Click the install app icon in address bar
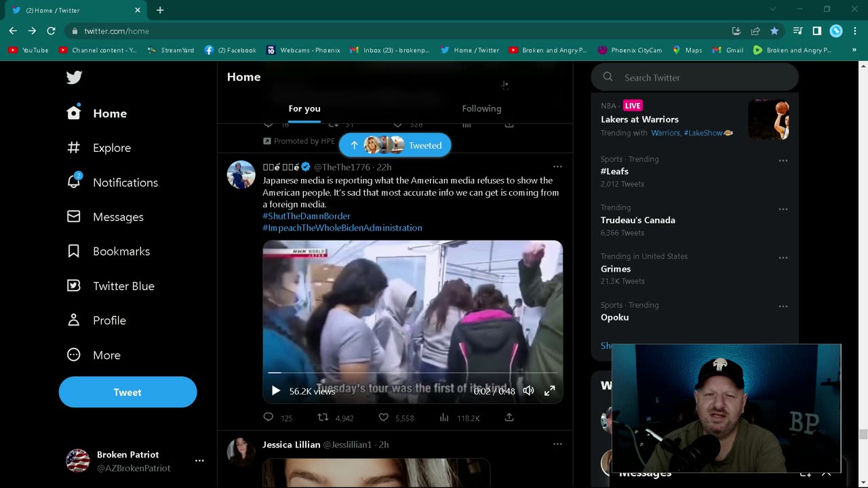The image size is (868, 488). [x=736, y=30]
